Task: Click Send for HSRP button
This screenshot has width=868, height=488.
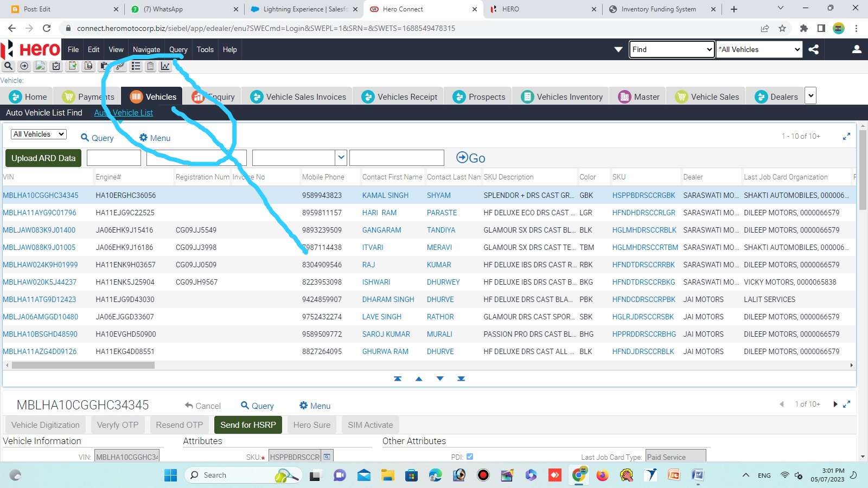Action: click(248, 425)
